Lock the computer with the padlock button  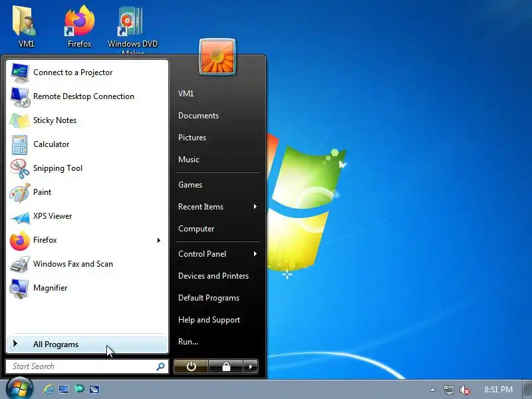tap(226, 366)
